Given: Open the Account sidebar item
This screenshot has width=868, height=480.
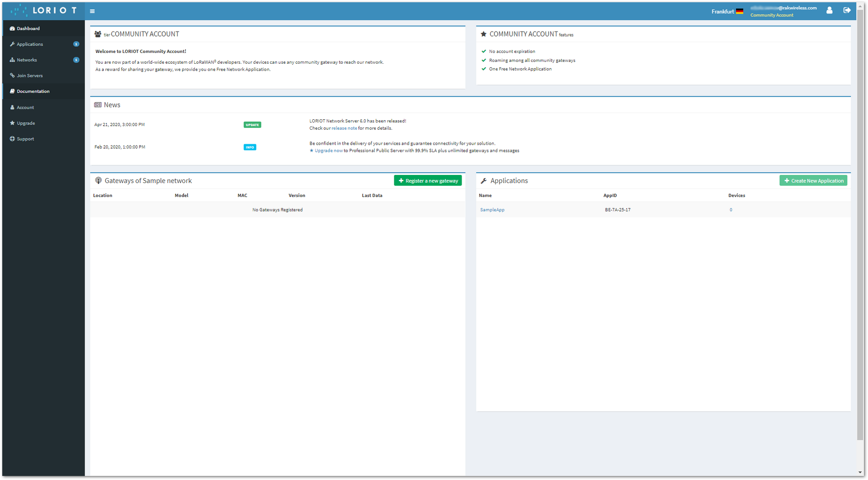Looking at the screenshot, I should tap(43, 108).
